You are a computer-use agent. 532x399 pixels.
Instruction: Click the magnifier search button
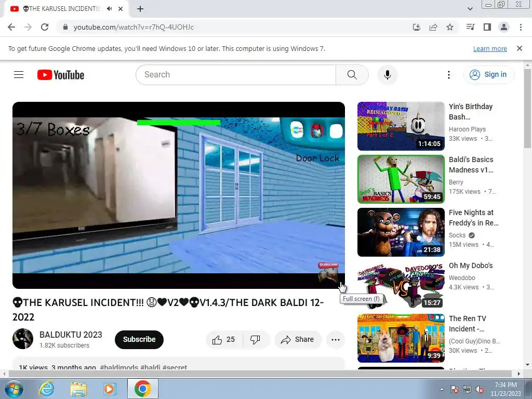(352, 75)
